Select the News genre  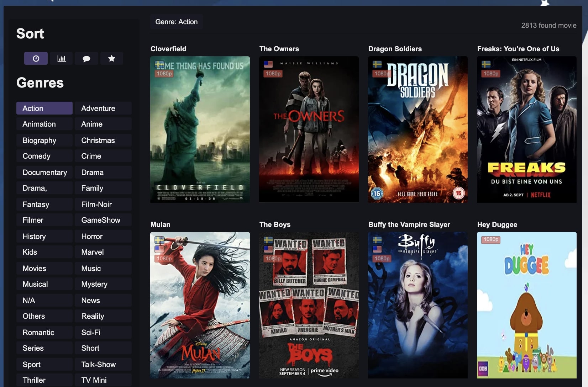pyautogui.click(x=103, y=300)
